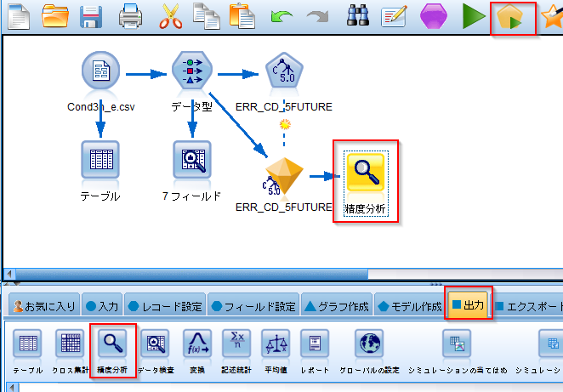563x392 pixels.
Task: Open a stream with the folder icon
Action: tap(55, 16)
